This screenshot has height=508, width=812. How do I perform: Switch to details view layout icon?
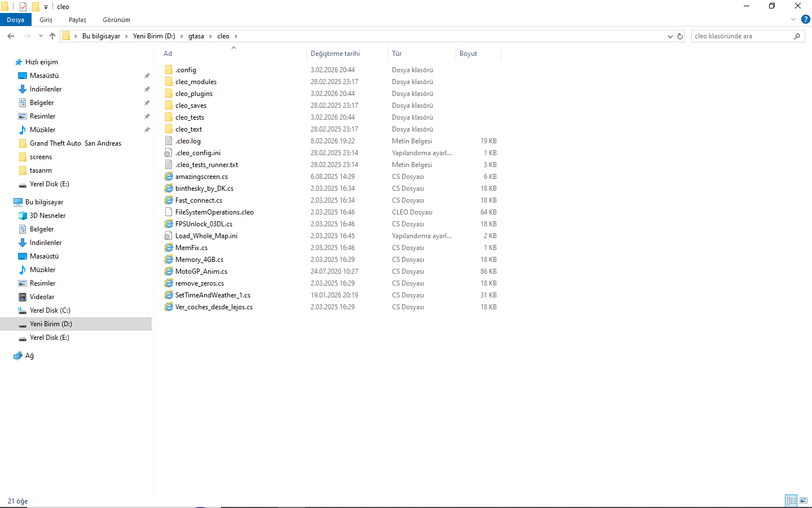coord(791,501)
